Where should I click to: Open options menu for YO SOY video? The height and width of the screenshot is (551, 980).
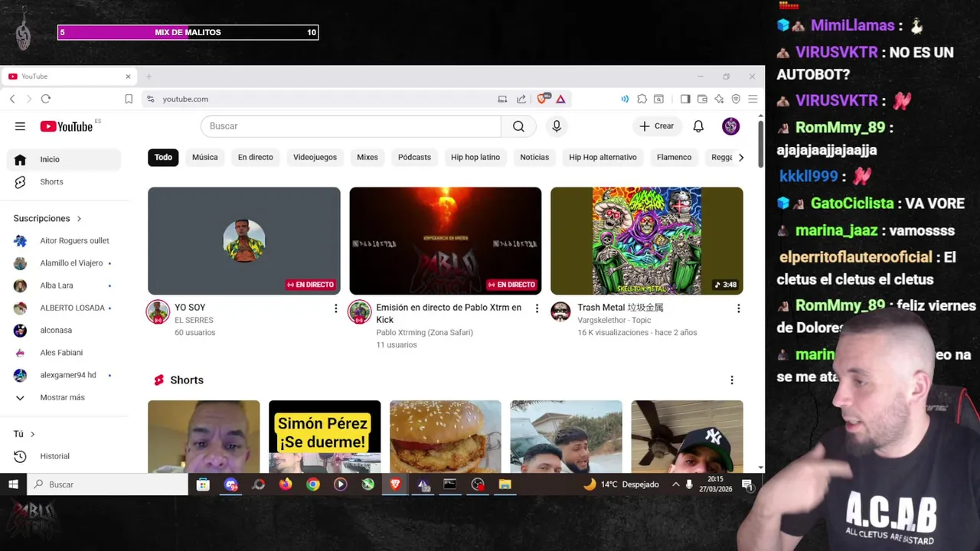coord(335,308)
